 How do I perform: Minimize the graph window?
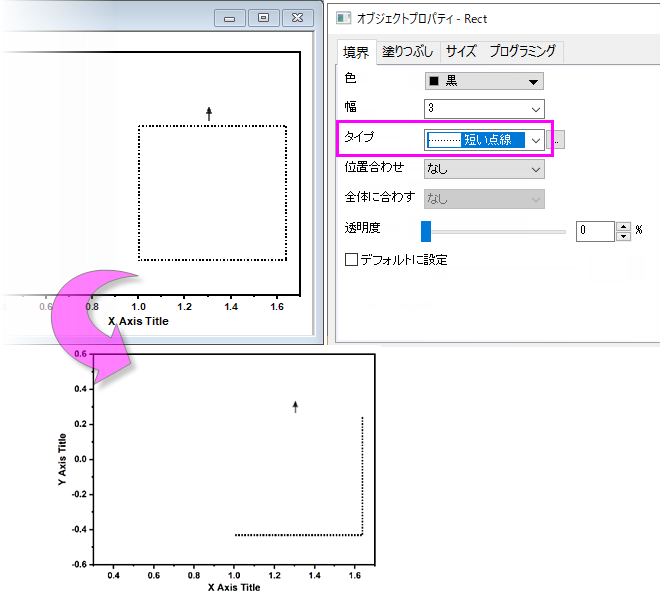coord(230,18)
